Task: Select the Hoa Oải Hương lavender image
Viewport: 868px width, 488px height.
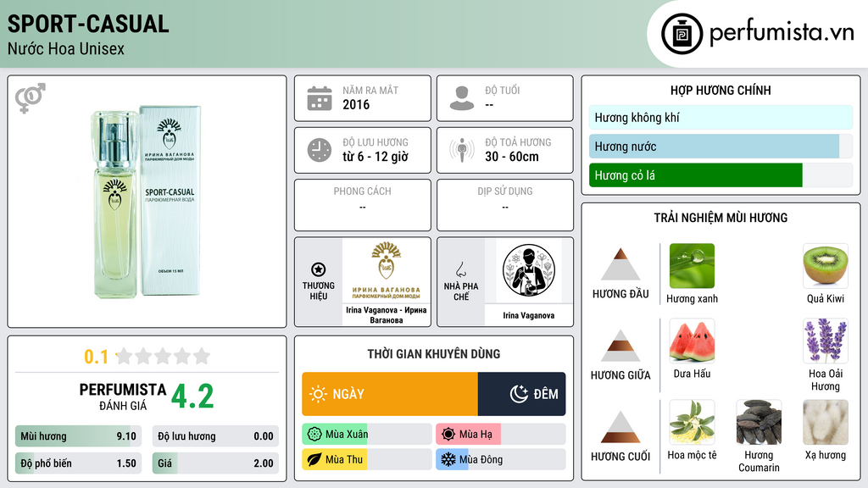Action: pyautogui.click(x=826, y=341)
